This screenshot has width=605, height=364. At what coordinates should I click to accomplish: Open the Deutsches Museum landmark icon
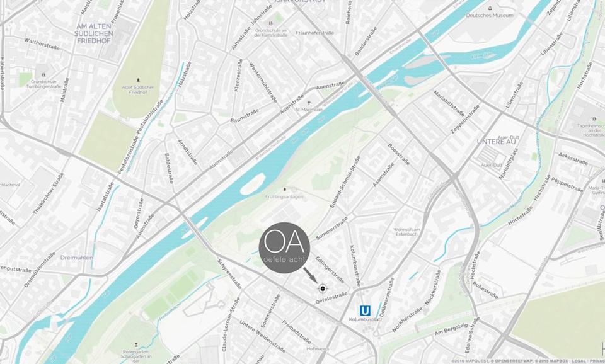490,8
